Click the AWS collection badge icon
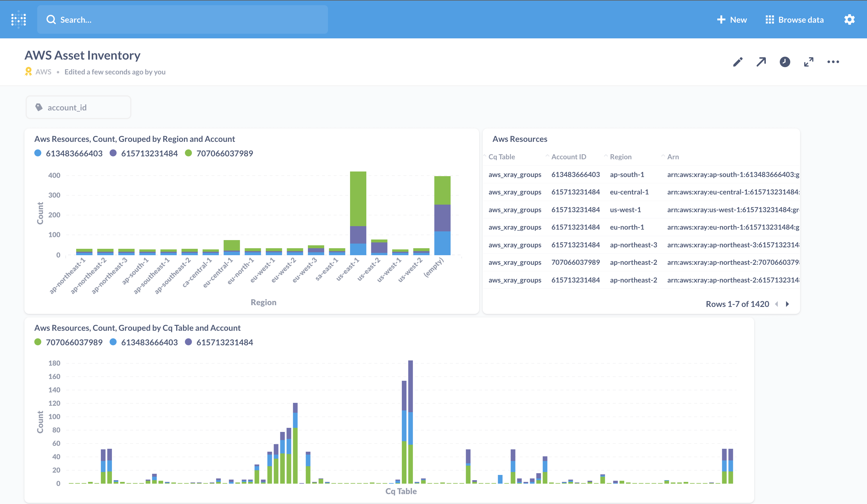 tap(28, 72)
